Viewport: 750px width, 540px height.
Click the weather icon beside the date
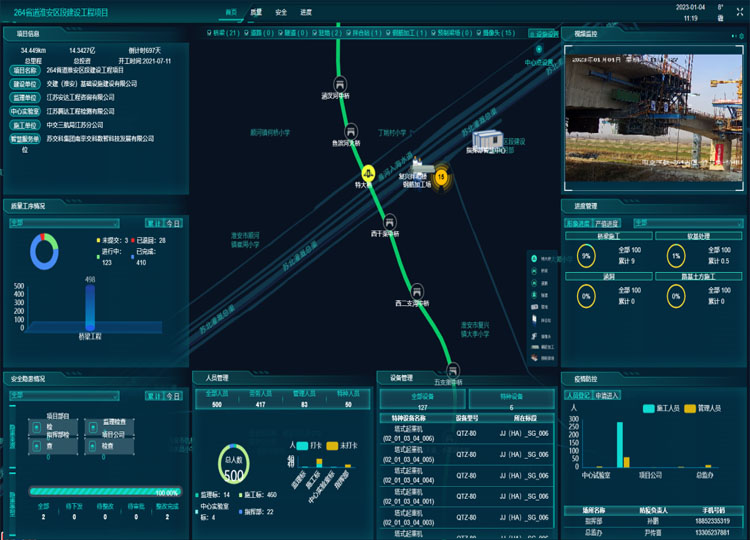pyautogui.click(x=720, y=19)
